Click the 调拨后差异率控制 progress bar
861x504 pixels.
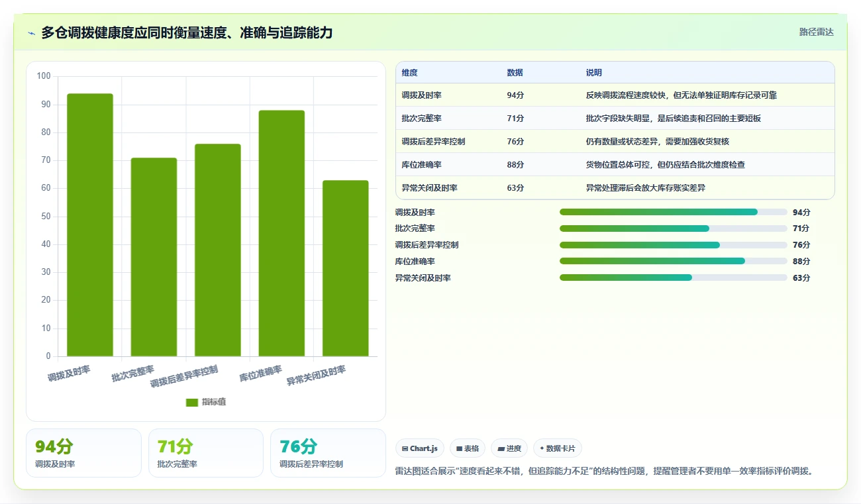pyautogui.click(x=674, y=245)
